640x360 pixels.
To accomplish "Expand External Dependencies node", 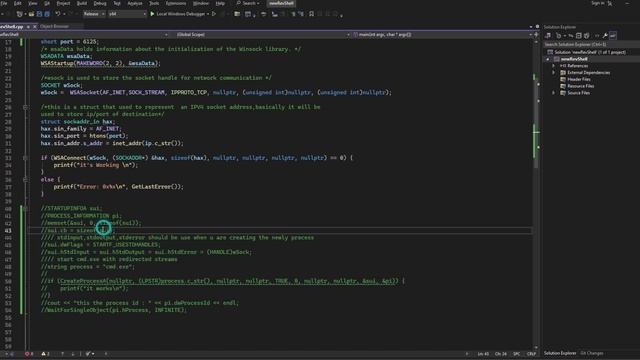I will (x=553, y=73).
